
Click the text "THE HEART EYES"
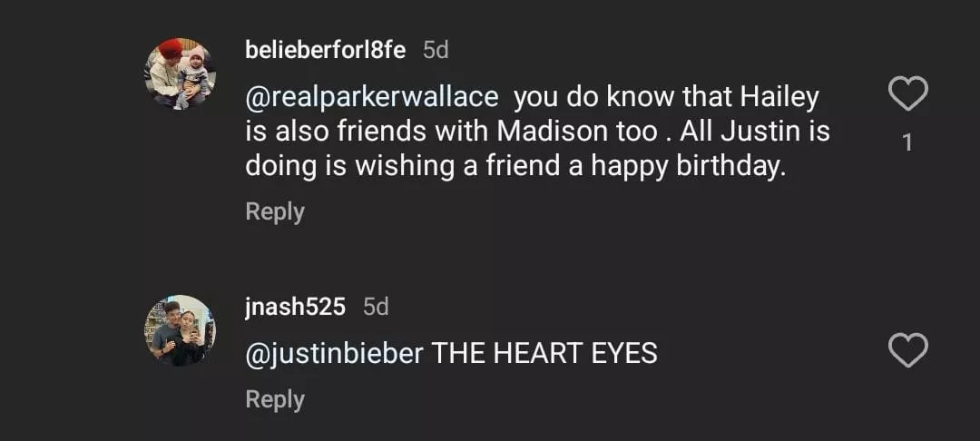[x=544, y=353]
